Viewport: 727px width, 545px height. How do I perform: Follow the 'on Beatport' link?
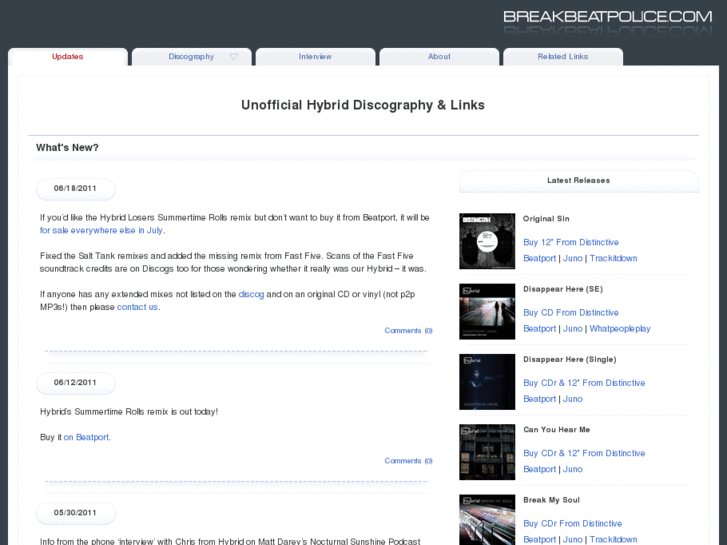coord(87,437)
